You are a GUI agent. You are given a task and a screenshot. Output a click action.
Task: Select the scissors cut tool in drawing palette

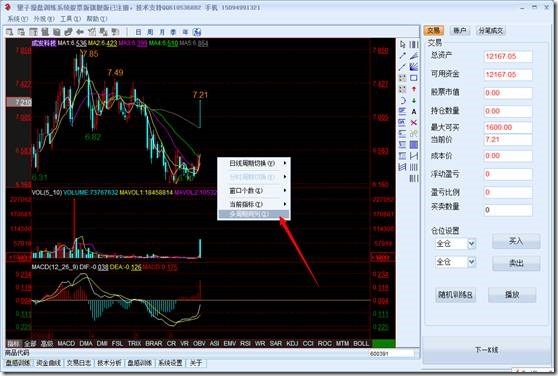414,134
